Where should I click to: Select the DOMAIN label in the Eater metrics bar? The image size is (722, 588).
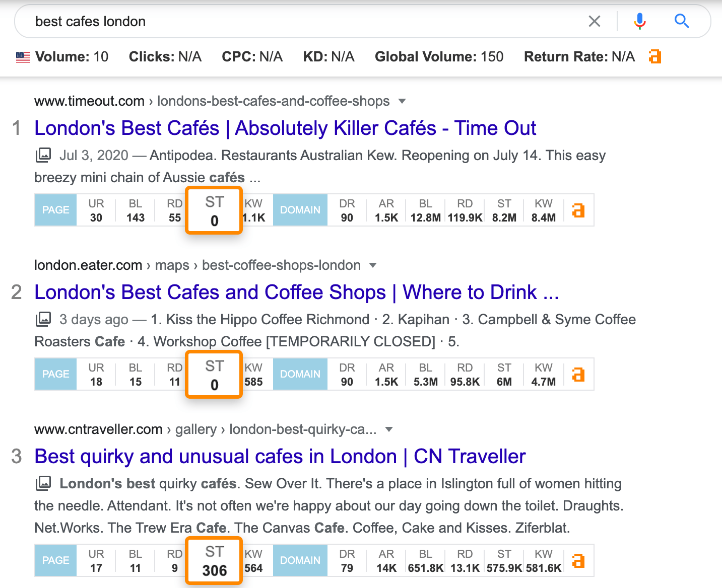300,374
